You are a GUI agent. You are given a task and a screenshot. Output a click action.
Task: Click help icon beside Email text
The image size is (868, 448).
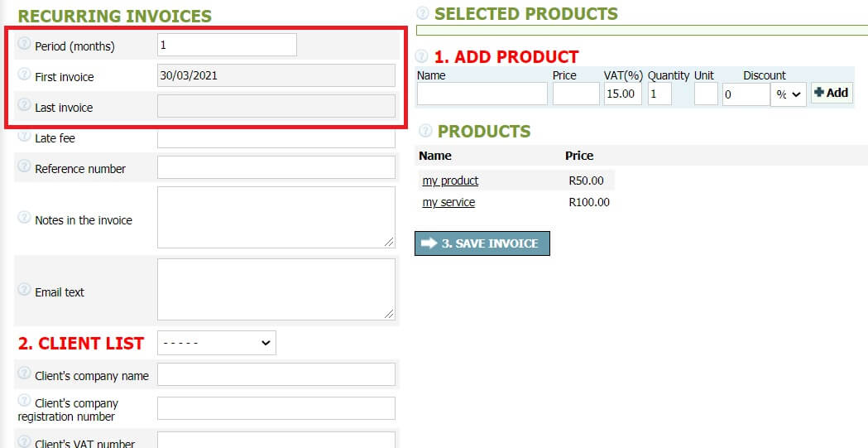click(x=24, y=289)
